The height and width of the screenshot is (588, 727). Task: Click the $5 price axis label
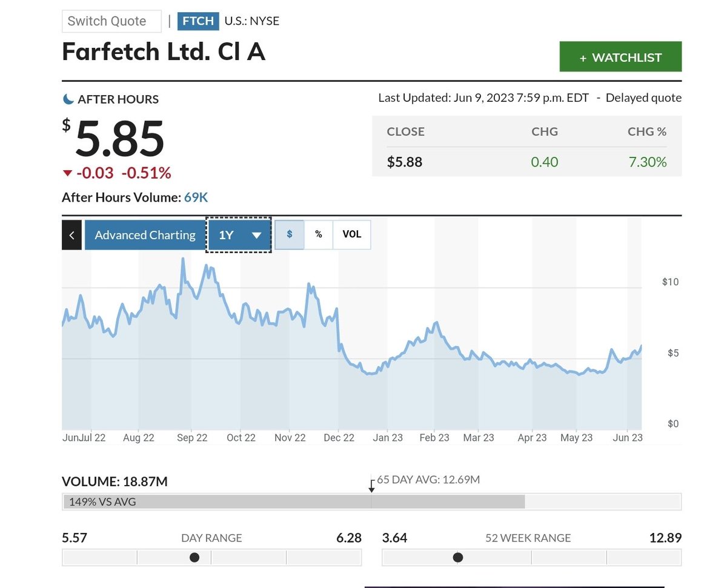pyautogui.click(x=673, y=352)
